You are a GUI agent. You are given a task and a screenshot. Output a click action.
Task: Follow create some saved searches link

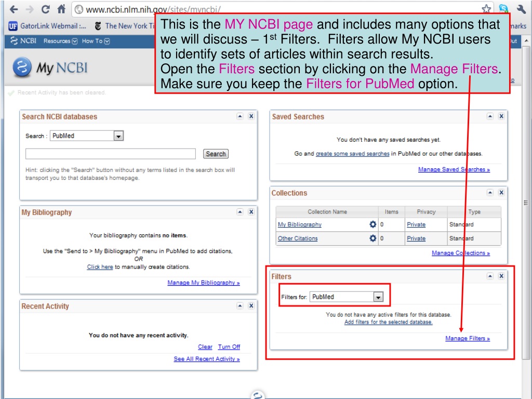pos(353,154)
